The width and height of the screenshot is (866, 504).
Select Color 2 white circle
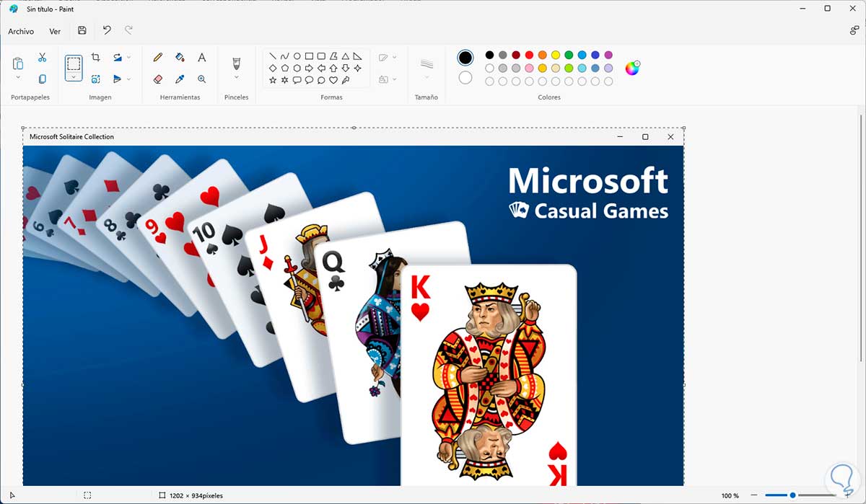[465, 77]
